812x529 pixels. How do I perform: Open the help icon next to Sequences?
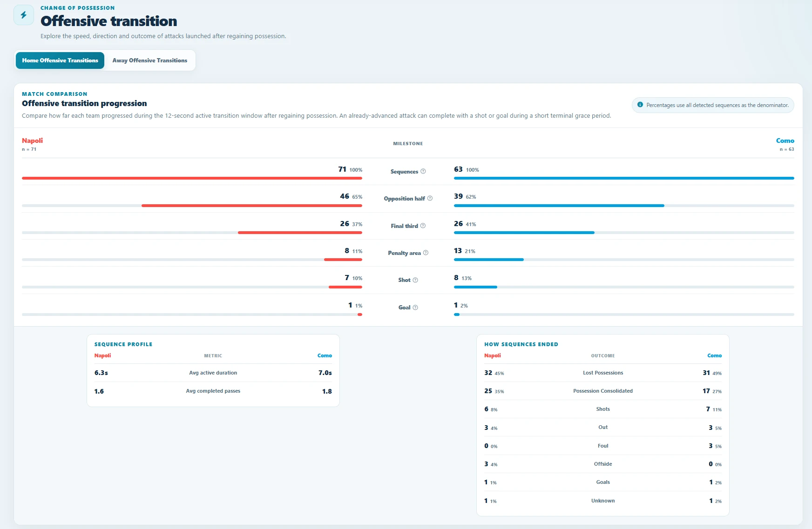(423, 171)
